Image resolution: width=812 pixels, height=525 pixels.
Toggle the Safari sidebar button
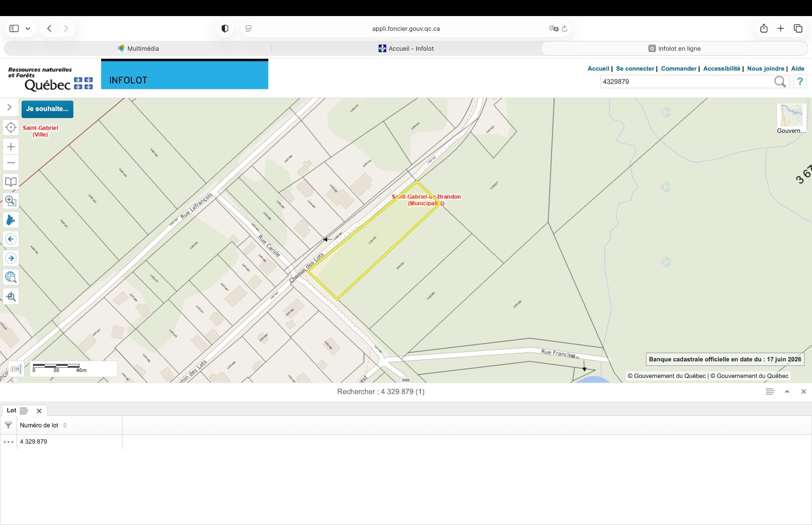(x=14, y=28)
